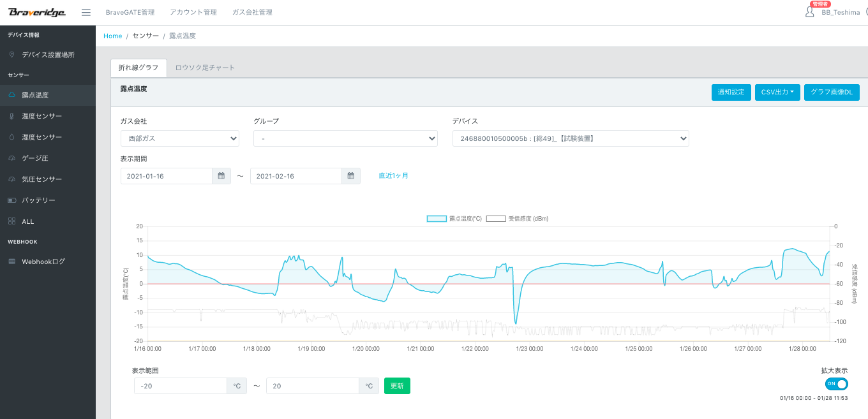Open the start date calendar picker icon
The image size is (868, 419).
pyautogui.click(x=221, y=176)
